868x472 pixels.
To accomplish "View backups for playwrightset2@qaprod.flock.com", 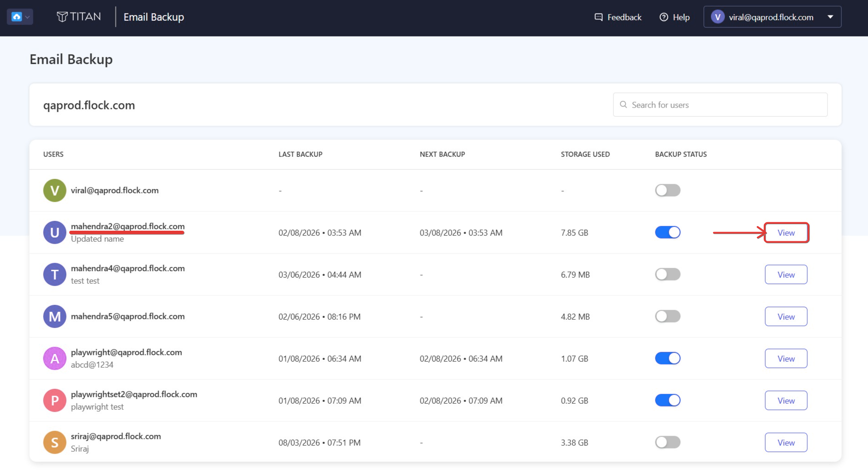I will (x=786, y=400).
